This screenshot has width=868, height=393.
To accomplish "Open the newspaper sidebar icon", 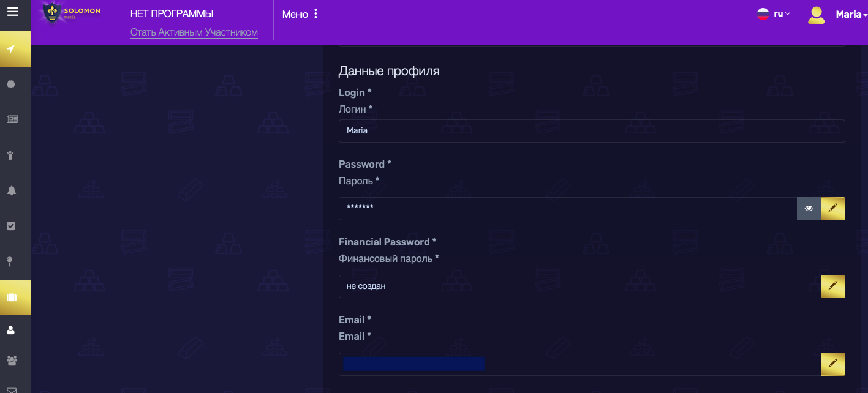I will [x=12, y=119].
